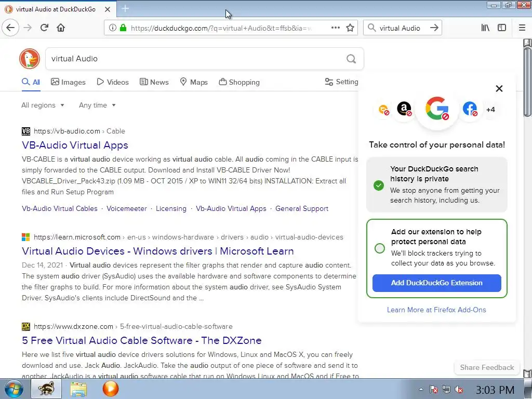Open the Firefox hamburger menu
Viewport: 532px width, 399px height.
click(x=522, y=28)
